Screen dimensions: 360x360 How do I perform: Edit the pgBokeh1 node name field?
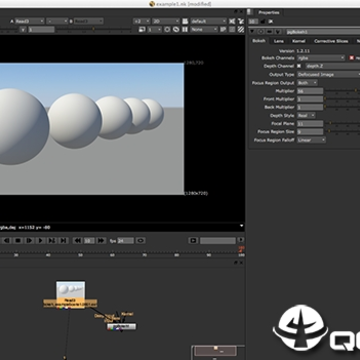pyautogui.click(x=323, y=32)
